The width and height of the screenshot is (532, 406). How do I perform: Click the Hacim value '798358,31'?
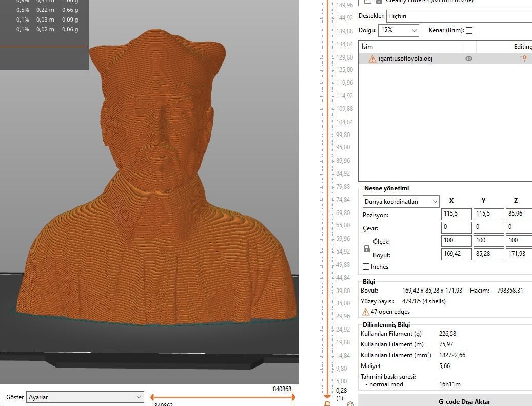[x=510, y=291]
